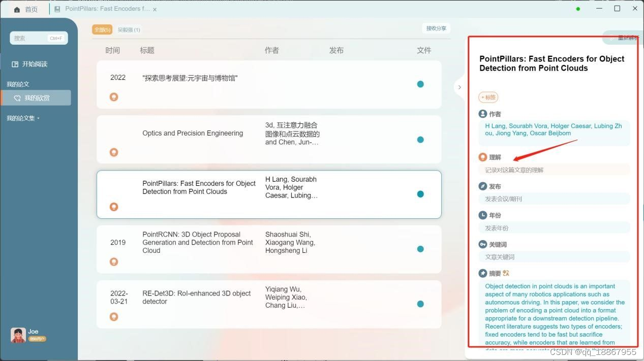Click the lightbulb icon on the 元宇宙与博物馆 row
This screenshot has height=361, width=644.
(x=114, y=96)
